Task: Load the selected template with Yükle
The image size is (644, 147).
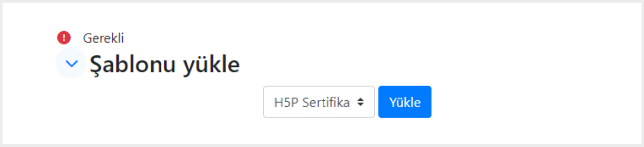Action: tap(405, 102)
